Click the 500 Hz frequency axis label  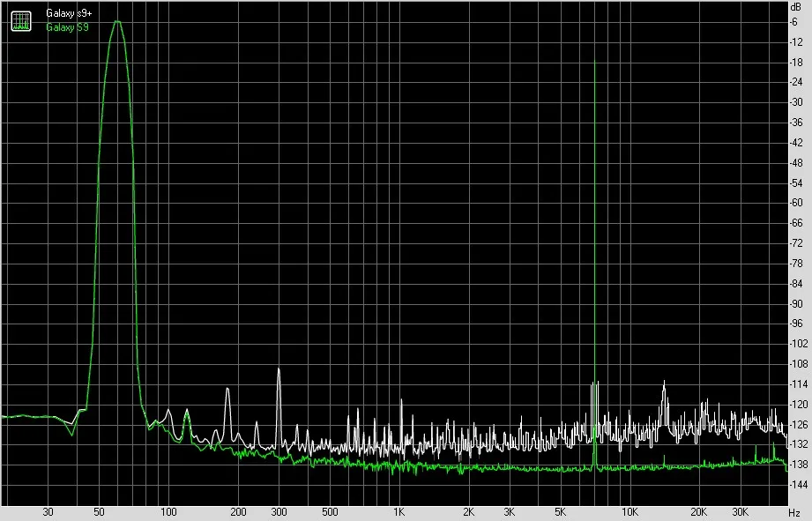(330, 511)
